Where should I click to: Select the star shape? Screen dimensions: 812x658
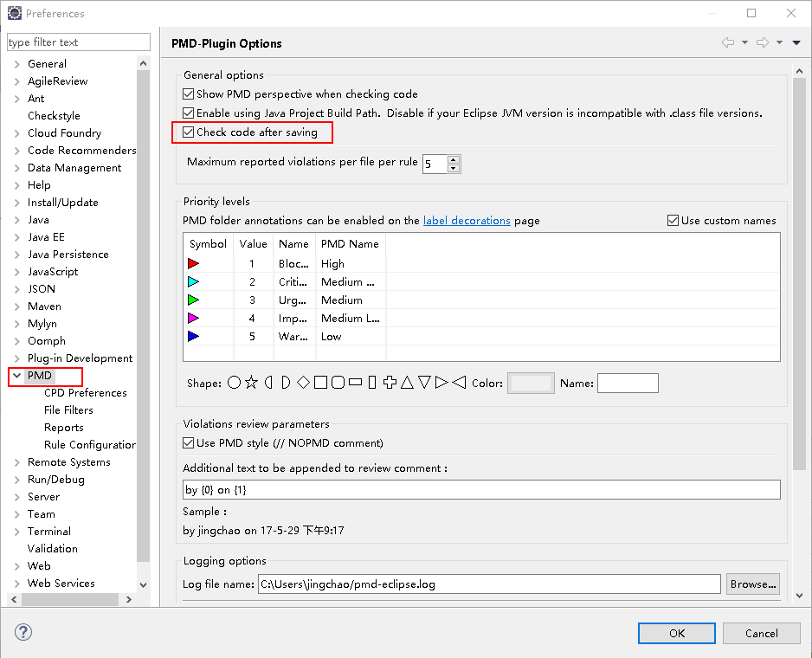tap(251, 383)
